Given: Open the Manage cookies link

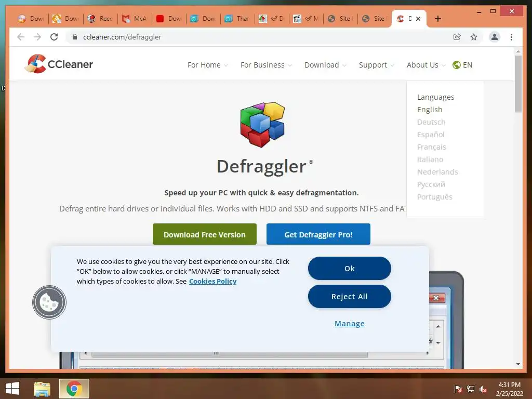Looking at the screenshot, I should pyautogui.click(x=350, y=324).
